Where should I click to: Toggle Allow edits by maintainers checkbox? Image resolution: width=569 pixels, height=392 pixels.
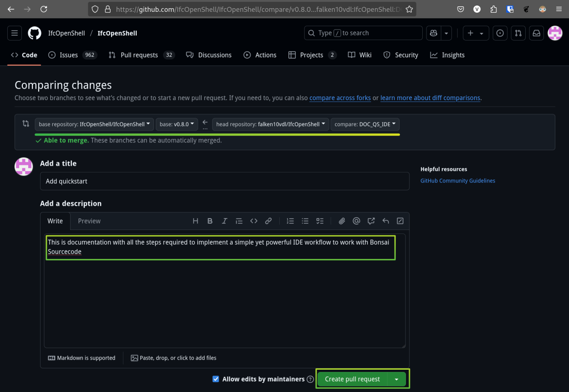point(216,379)
